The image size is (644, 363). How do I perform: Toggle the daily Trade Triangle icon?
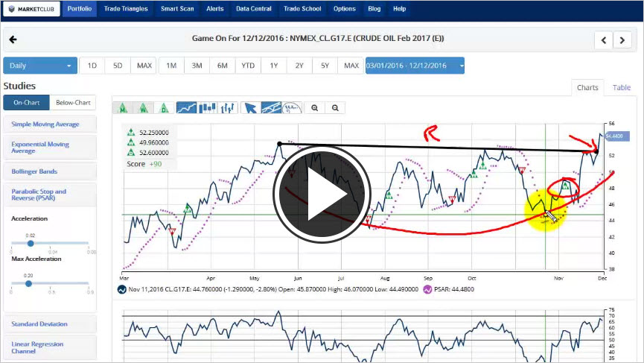pos(165,108)
